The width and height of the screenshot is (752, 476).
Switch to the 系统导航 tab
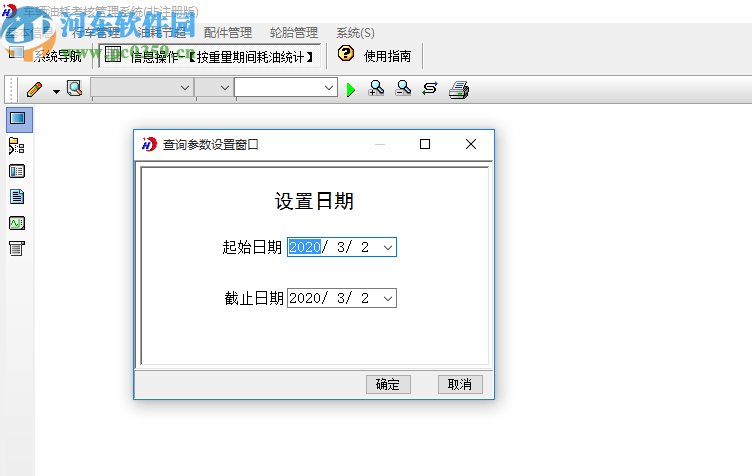tap(46, 56)
